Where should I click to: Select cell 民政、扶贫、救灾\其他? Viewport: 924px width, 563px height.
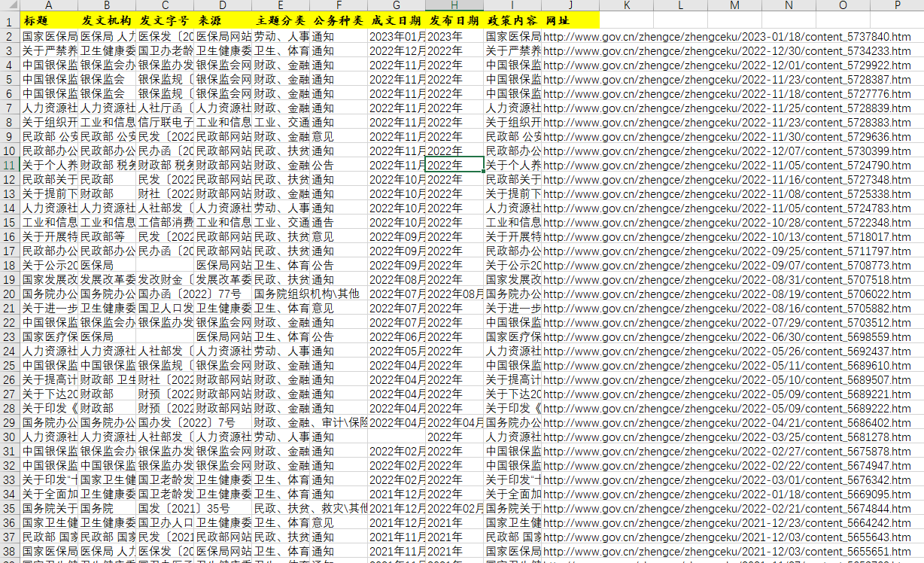coord(281,508)
